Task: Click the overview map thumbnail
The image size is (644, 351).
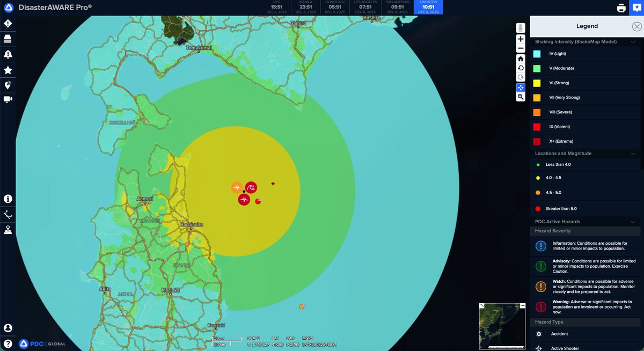Action: pyautogui.click(x=503, y=326)
